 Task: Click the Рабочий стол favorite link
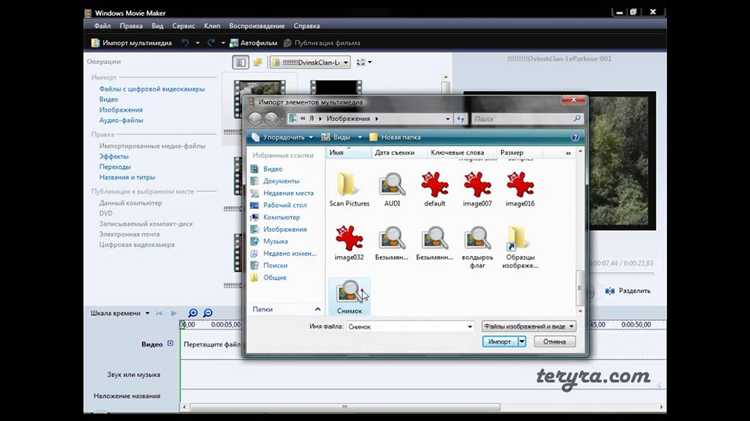281,205
